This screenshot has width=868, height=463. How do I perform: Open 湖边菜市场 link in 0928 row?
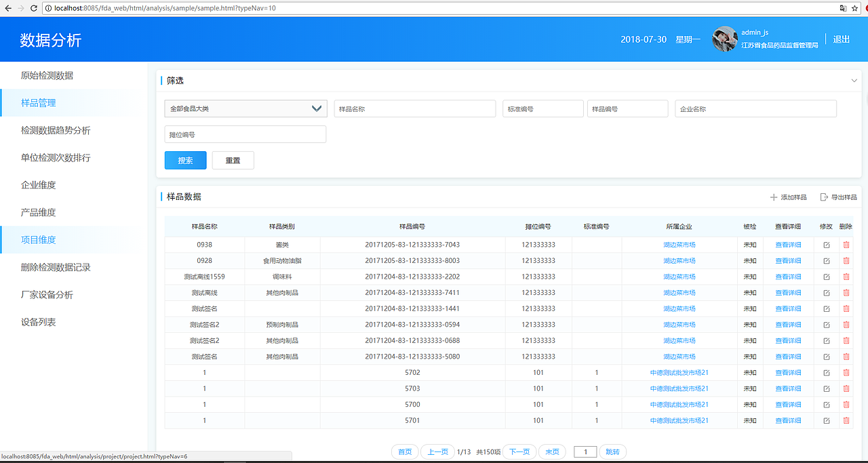[x=679, y=261]
